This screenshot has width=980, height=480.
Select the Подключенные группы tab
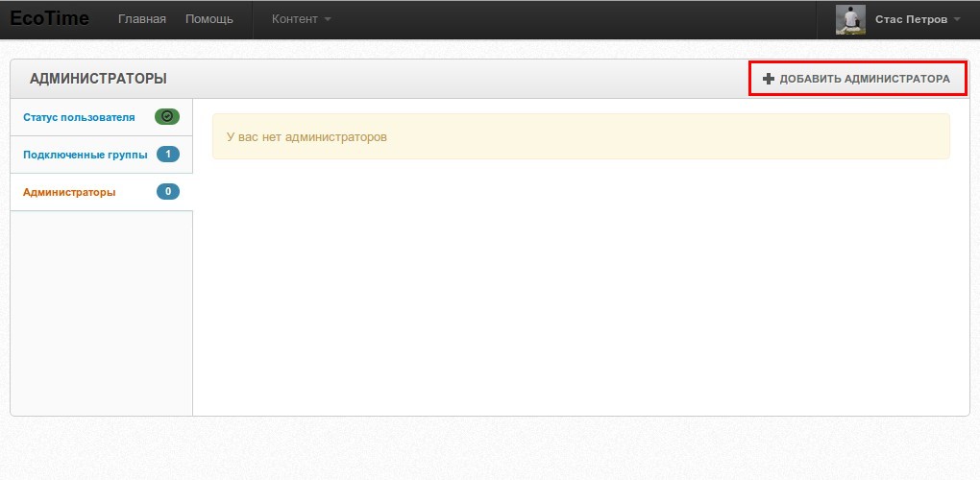86,155
